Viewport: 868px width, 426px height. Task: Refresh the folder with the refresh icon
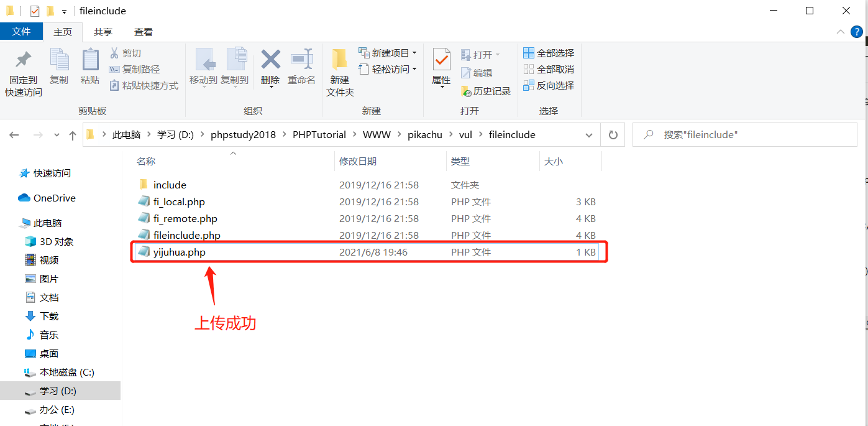coord(613,134)
